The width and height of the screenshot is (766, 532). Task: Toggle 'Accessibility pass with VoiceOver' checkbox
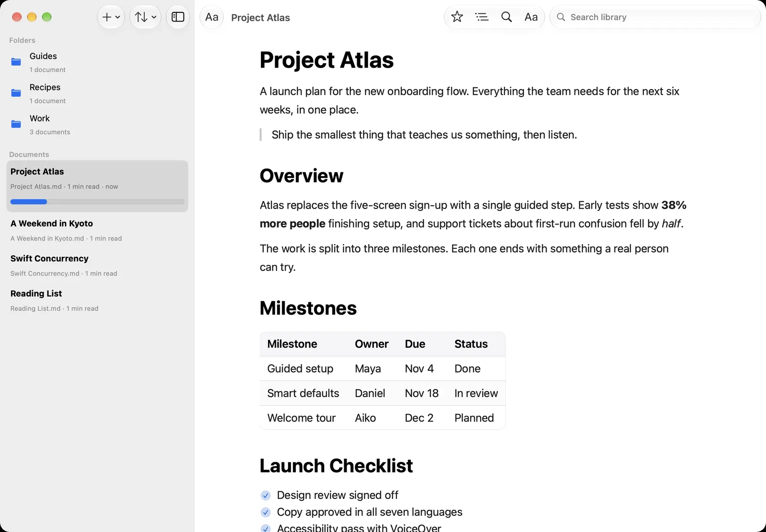[x=266, y=529]
